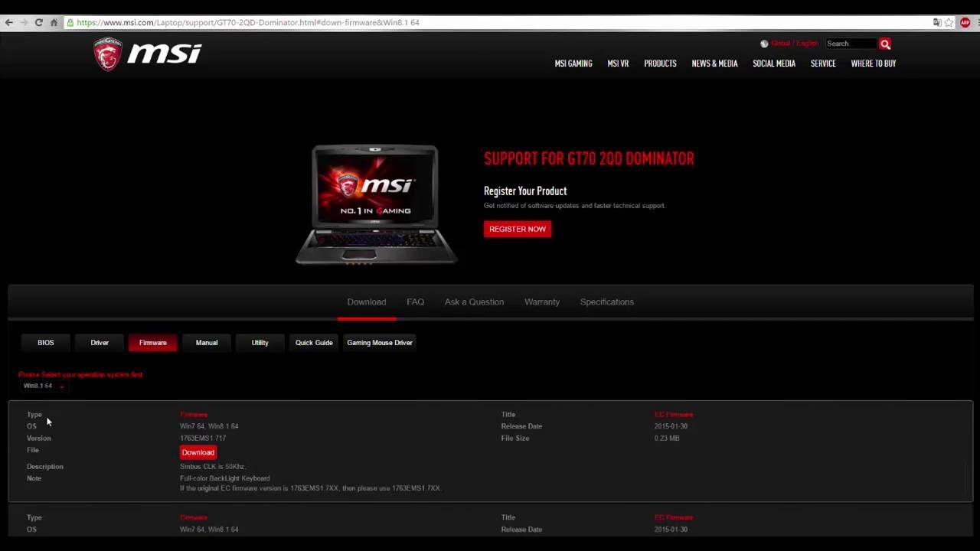
Task: Open the browser home page icon
Action: (x=54, y=23)
